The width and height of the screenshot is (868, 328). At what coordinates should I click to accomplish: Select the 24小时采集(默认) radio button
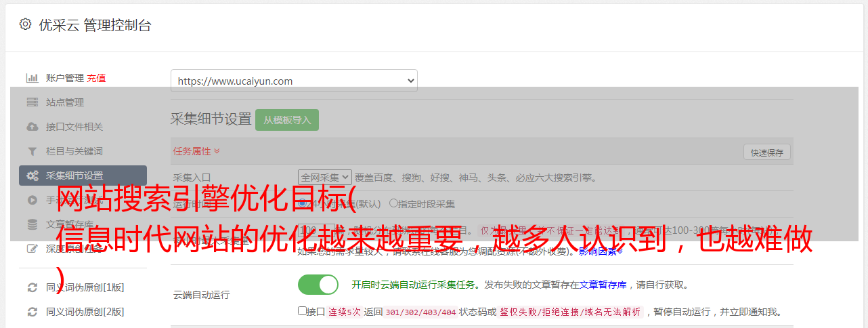click(x=303, y=203)
